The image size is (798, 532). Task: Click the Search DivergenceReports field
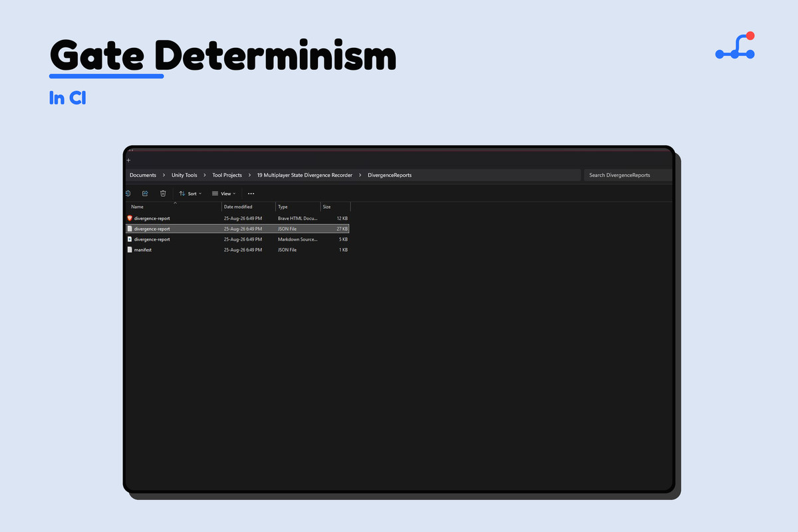(628, 175)
